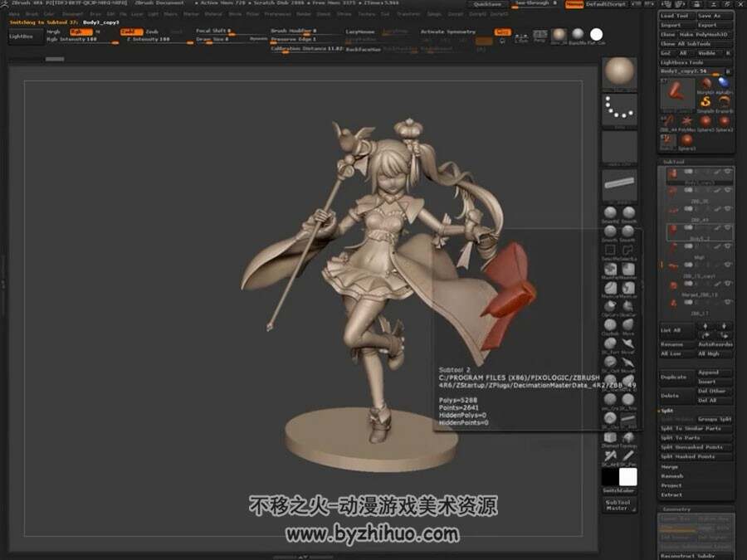Screen dimensions: 747x560
Task: Expand the Merge subsection
Action: 669,467
